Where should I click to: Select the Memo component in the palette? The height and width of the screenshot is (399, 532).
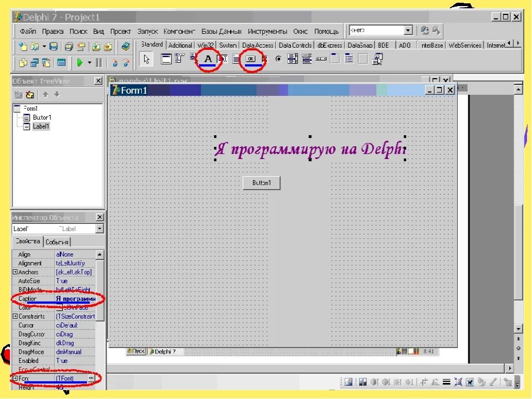(x=236, y=59)
